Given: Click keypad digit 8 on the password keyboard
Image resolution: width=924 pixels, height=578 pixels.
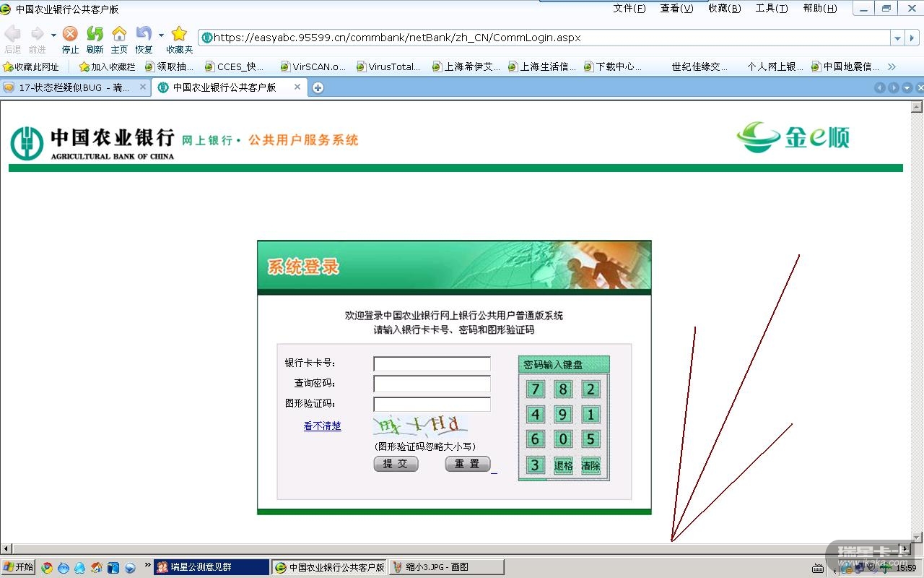Looking at the screenshot, I should 563,389.
